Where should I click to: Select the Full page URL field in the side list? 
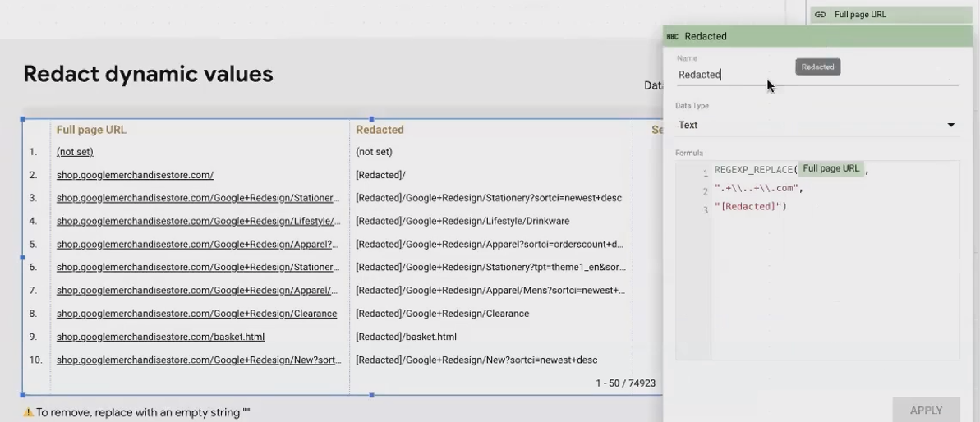tap(892, 14)
